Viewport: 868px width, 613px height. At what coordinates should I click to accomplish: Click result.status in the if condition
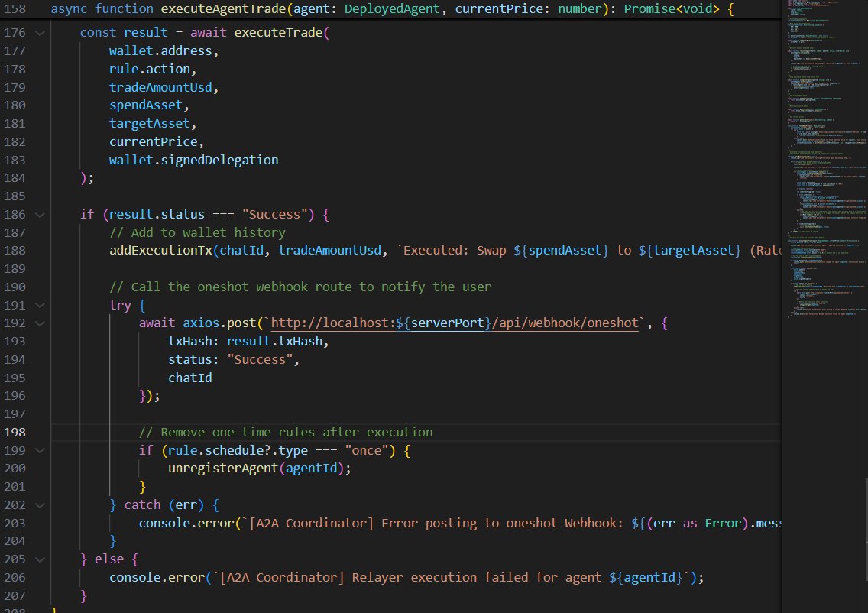point(157,214)
